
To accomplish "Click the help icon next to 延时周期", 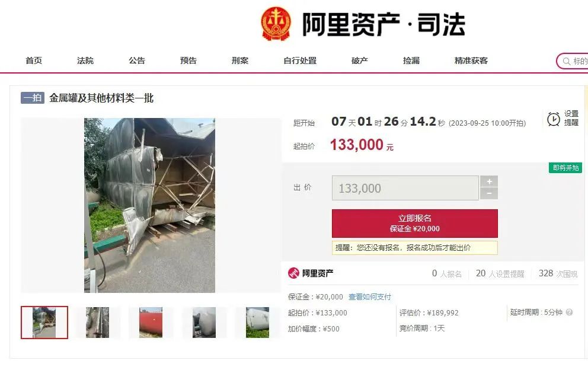I will [569, 312].
